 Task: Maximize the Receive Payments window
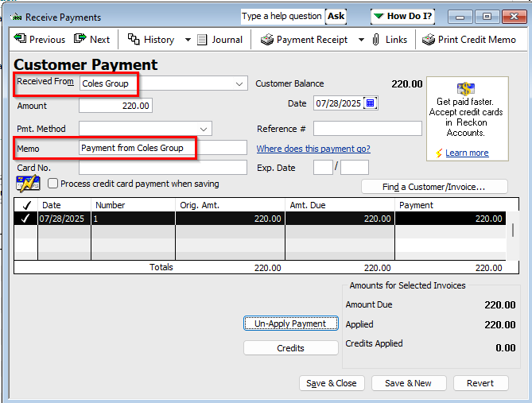pos(487,17)
